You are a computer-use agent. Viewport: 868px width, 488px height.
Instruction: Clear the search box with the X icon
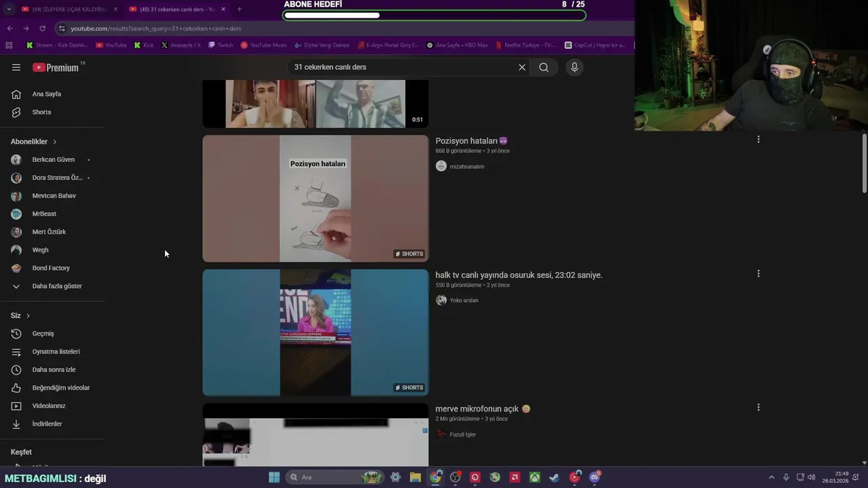522,67
